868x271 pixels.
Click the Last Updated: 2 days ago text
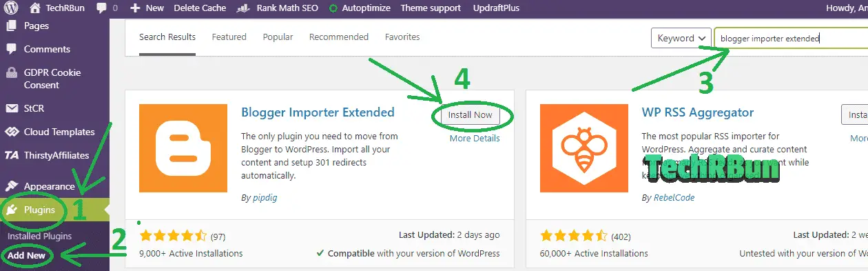click(x=449, y=234)
